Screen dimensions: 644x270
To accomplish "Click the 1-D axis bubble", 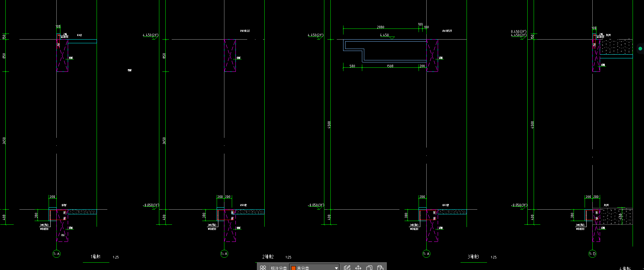I will pos(592,254).
